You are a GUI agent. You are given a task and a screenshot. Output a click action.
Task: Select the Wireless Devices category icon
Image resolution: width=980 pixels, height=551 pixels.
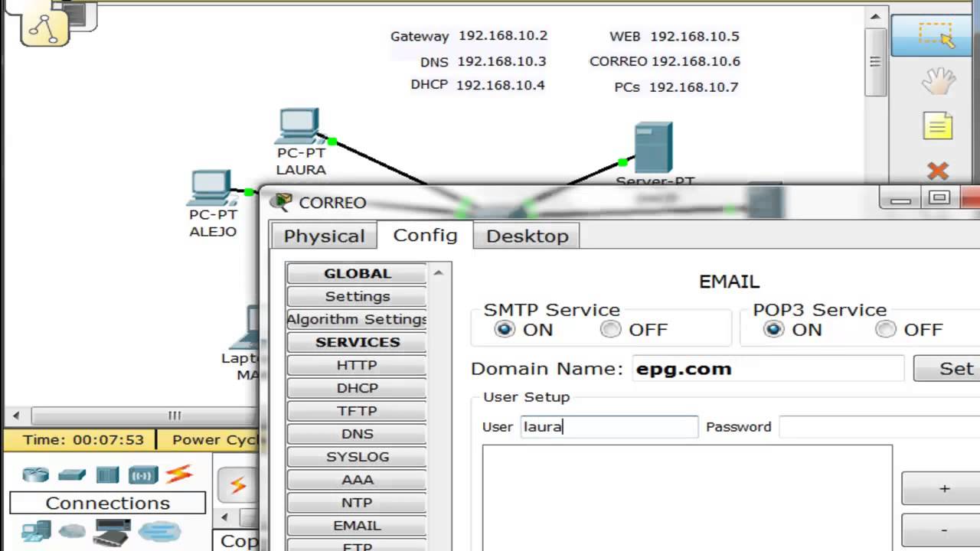(x=143, y=475)
